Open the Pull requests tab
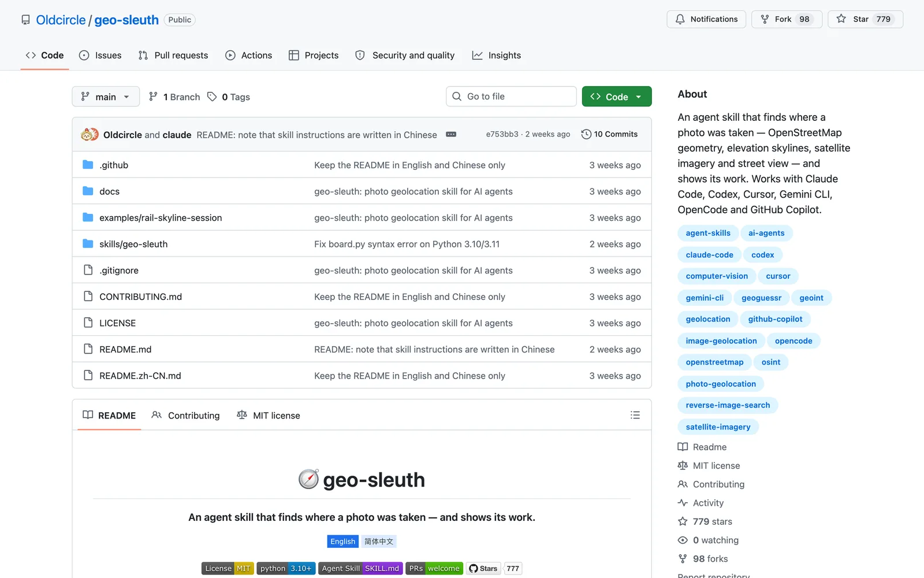This screenshot has height=578, width=924. [x=173, y=55]
